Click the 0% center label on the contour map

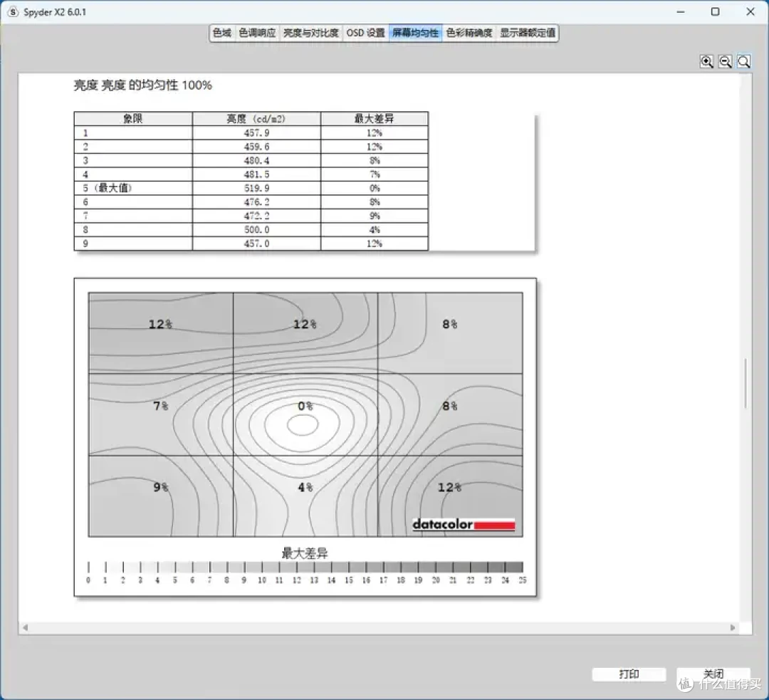coord(305,406)
